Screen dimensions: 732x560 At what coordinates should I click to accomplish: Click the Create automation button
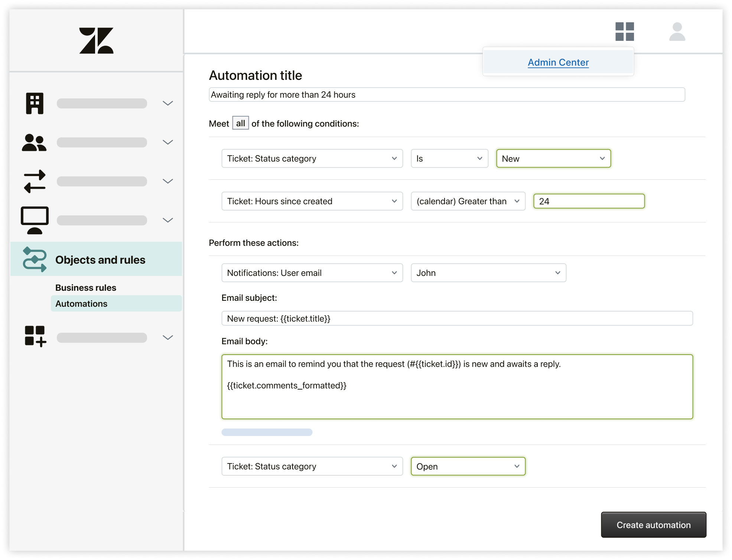click(x=653, y=525)
